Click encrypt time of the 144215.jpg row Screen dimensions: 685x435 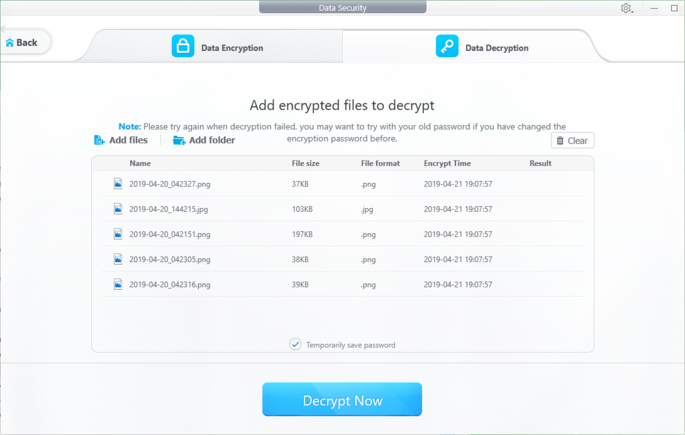[458, 209]
